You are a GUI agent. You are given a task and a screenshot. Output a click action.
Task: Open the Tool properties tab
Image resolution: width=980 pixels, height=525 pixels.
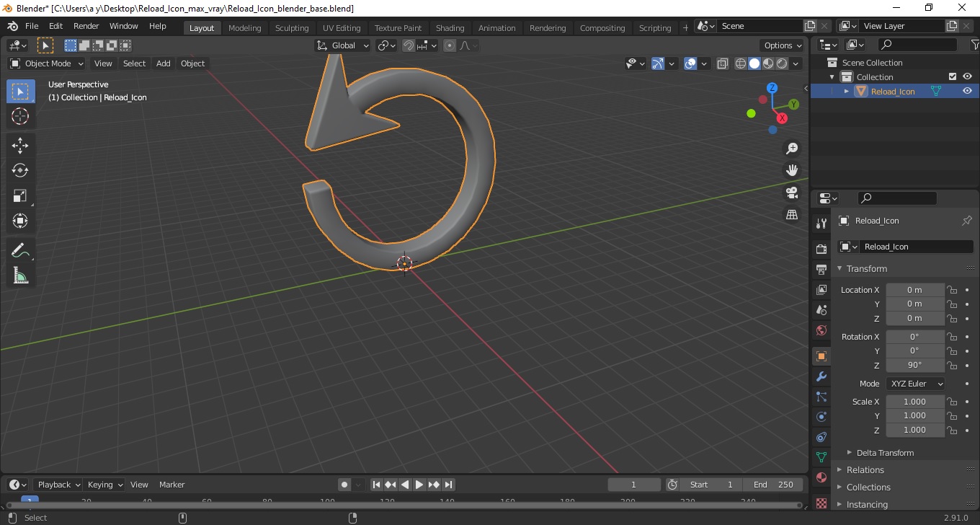pos(821,224)
